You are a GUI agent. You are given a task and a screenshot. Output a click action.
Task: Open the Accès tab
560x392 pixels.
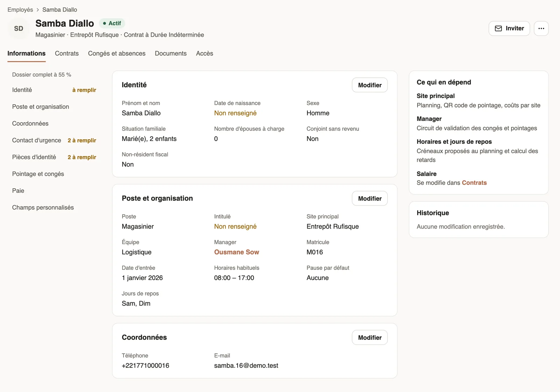(x=205, y=54)
